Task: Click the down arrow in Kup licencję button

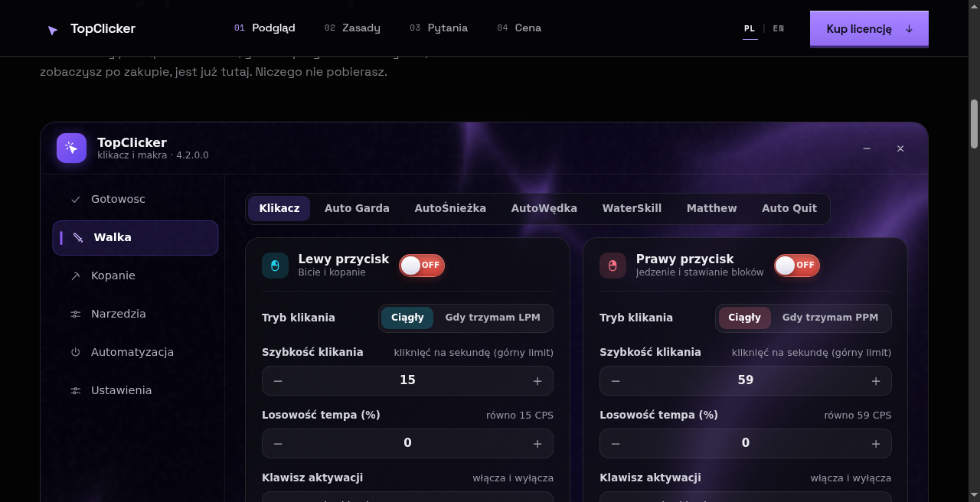Action: coord(910,29)
